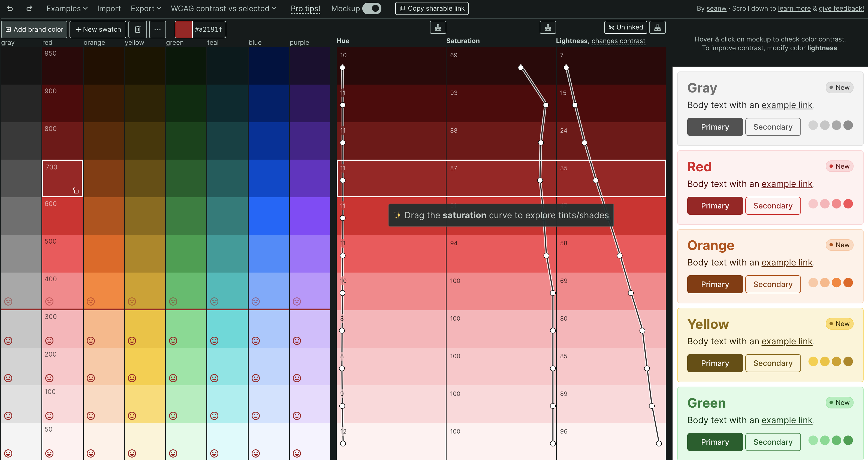Image resolution: width=868 pixels, height=460 pixels.
Task: Expand the Examples dropdown
Action: coord(67,8)
